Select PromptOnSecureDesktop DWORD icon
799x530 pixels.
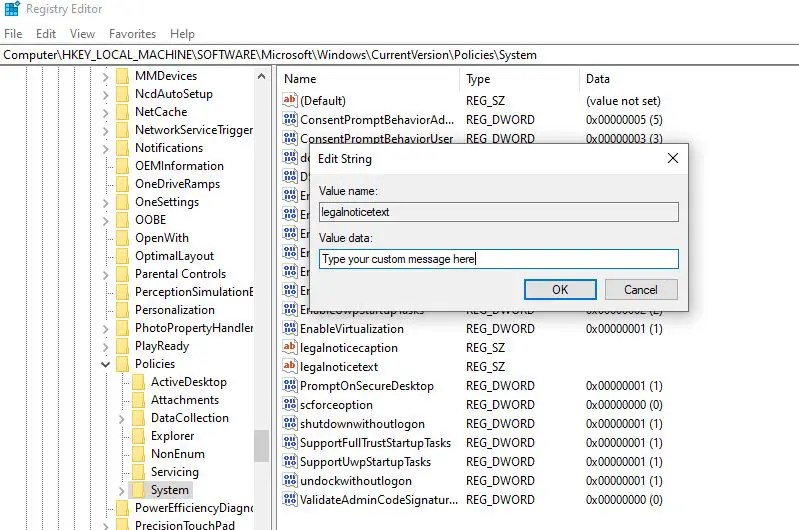[x=289, y=385]
